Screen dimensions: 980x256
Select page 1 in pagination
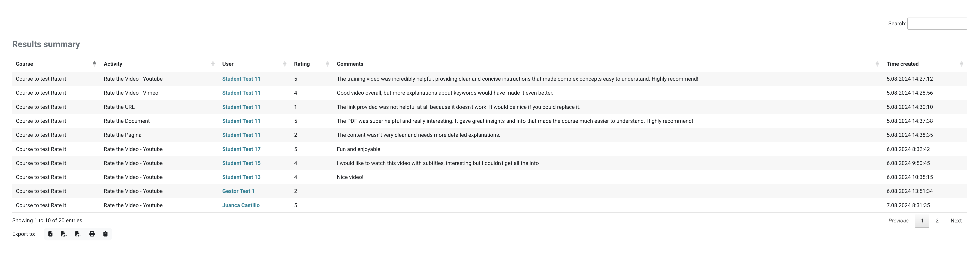pos(922,221)
